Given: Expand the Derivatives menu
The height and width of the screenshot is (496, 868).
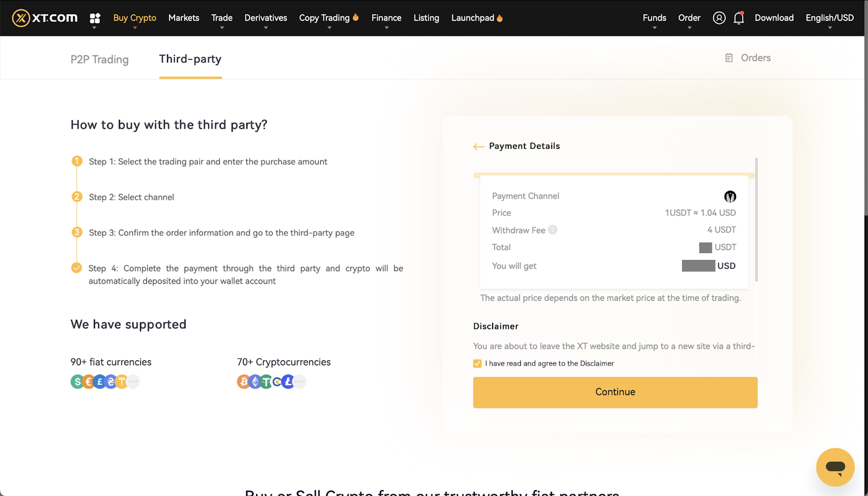Looking at the screenshot, I should coord(266,18).
